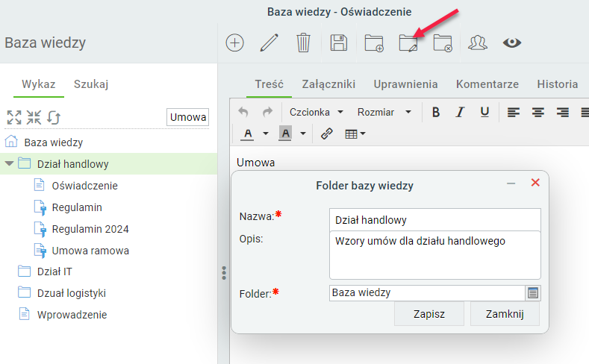This screenshot has height=364, width=589.
Task: Click the Nazwa input field
Action: [435, 220]
